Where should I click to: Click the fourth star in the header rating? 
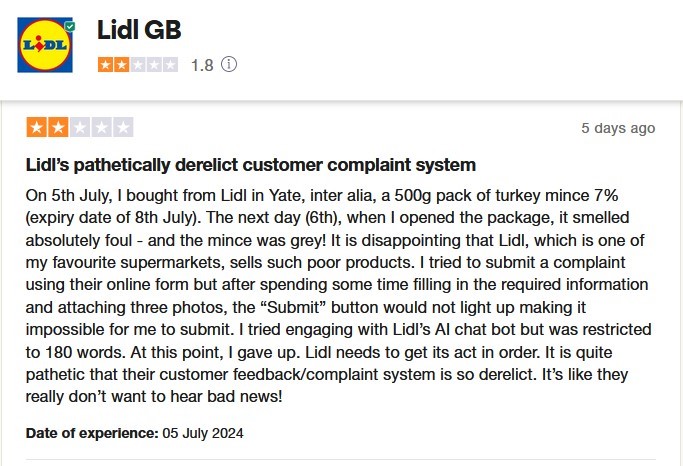tap(154, 65)
